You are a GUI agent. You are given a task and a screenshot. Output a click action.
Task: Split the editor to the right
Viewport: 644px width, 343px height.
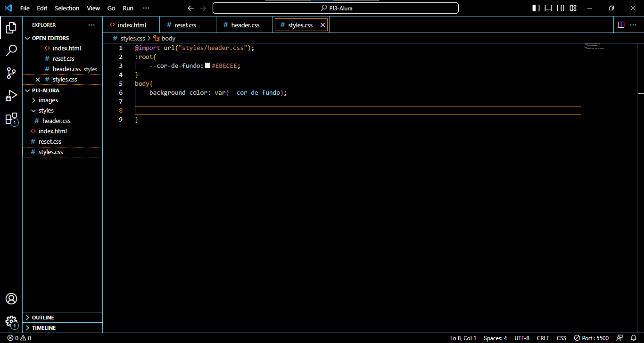coord(621,25)
